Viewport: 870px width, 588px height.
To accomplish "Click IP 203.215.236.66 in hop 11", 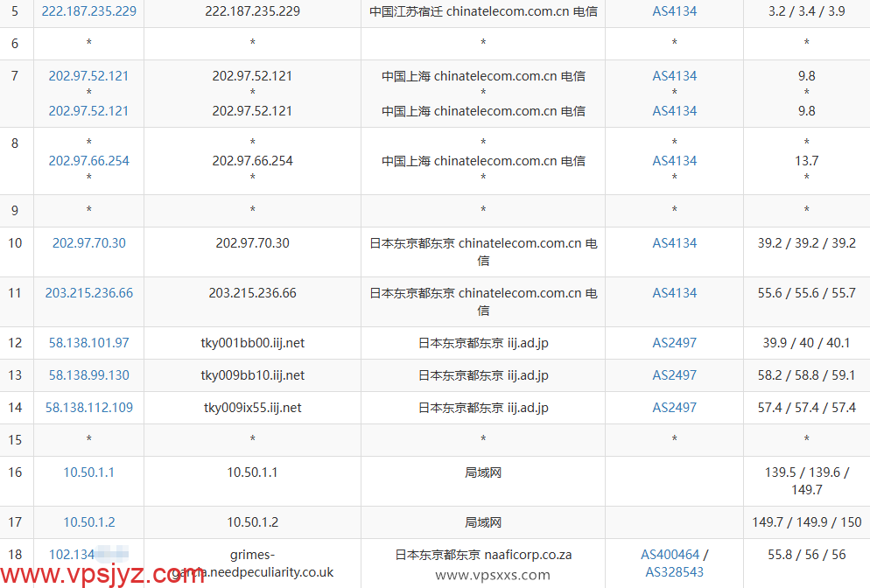I will [x=88, y=293].
